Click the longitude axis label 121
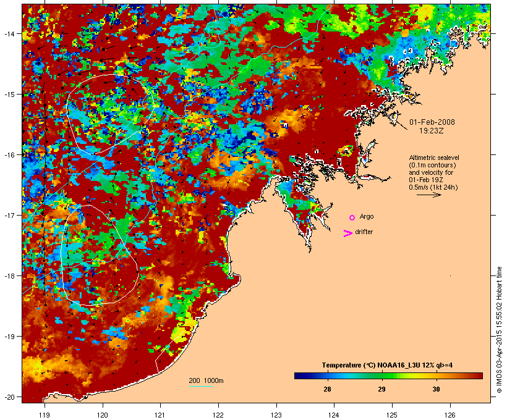The width and height of the screenshot is (507, 420). pos(160,415)
